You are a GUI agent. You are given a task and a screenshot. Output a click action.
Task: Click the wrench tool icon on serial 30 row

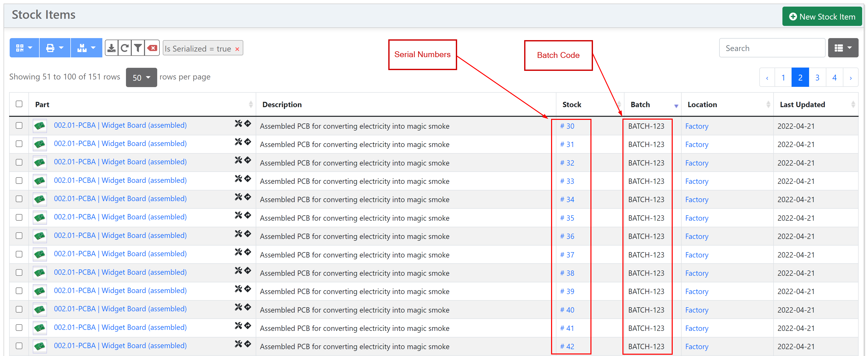[x=238, y=124]
